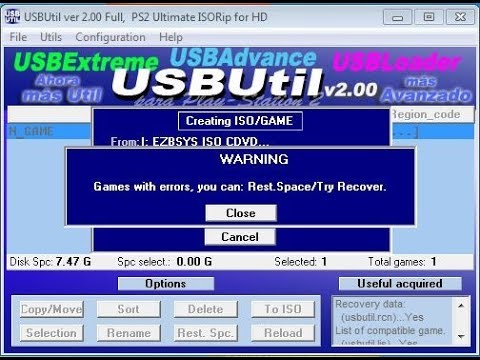The image size is (480, 360).
Task: Click the Total games: 1 text
Action: [x=402, y=262]
